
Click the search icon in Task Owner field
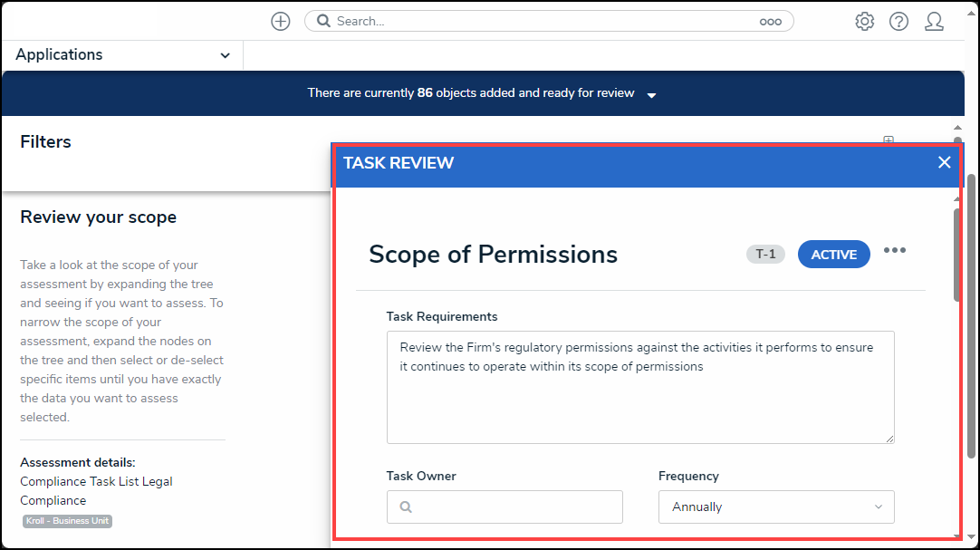(406, 507)
